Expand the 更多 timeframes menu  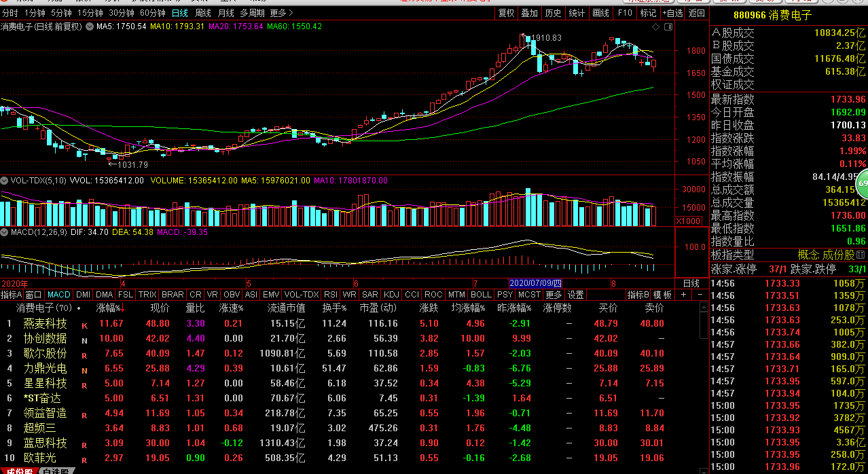click(x=281, y=13)
